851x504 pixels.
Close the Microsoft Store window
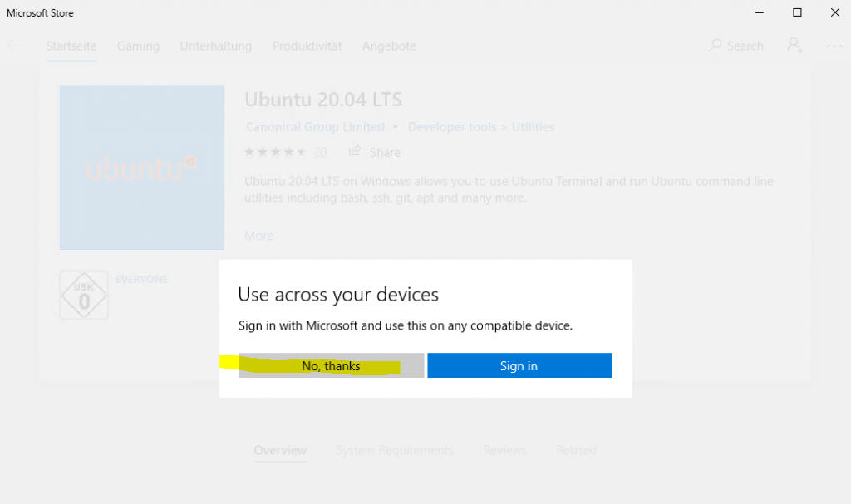pos(835,12)
